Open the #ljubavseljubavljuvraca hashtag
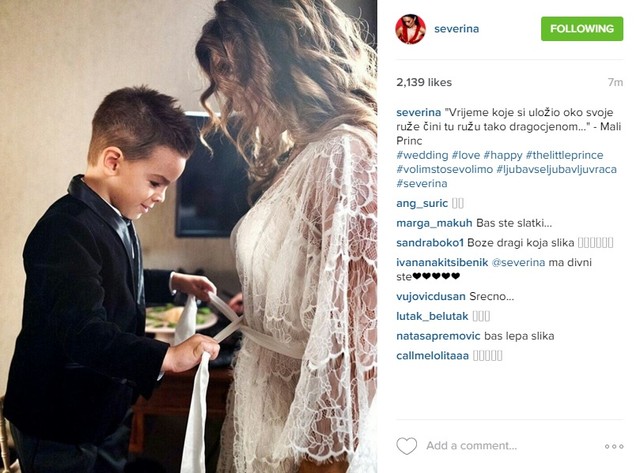This screenshot has height=473, width=640. (x=557, y=169)
